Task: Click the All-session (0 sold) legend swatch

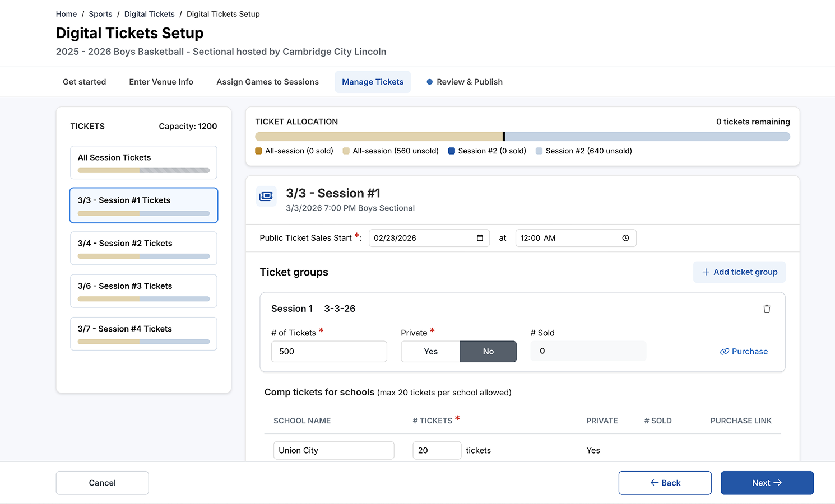Action: click(258, 151)
